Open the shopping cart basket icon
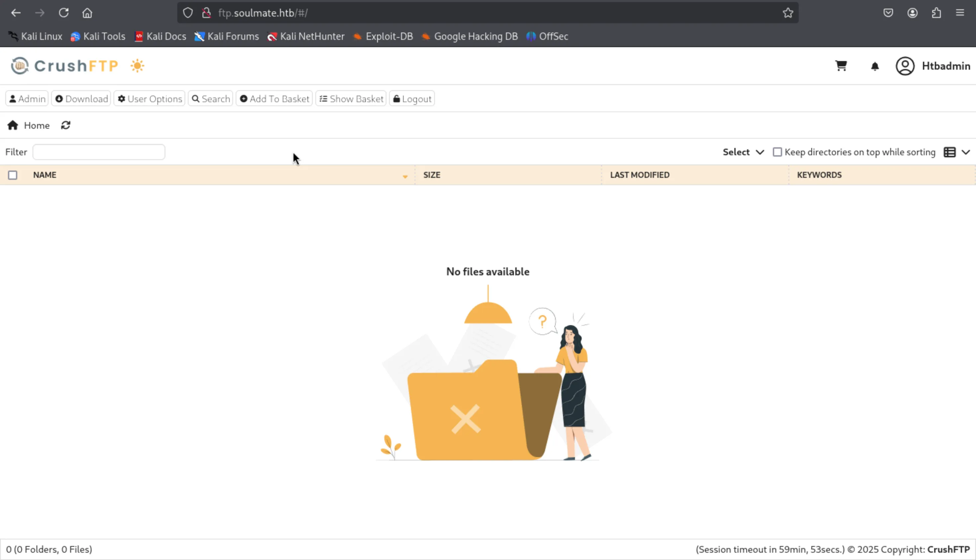 click(841, 66)
